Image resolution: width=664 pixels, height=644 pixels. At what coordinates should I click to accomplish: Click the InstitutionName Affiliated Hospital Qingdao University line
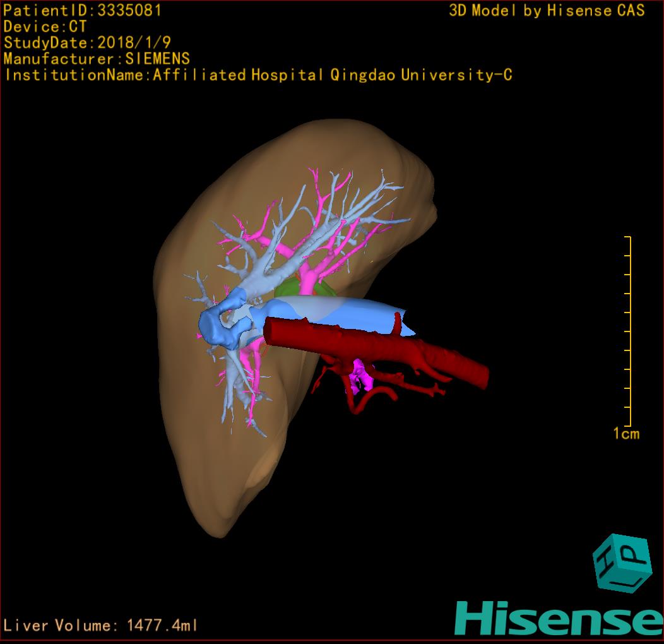(x=258, y=75)
